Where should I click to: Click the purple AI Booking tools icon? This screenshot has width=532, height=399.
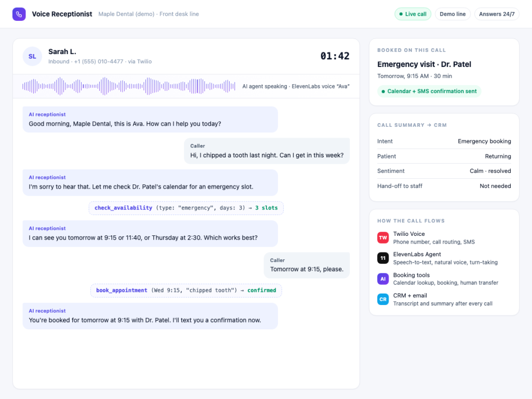pos(383,279)
